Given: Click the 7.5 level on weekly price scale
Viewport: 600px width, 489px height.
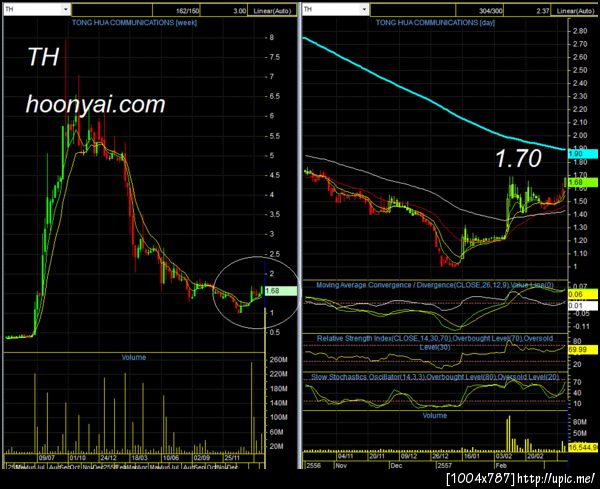Looking at the screenshot, I should [274, 57].
